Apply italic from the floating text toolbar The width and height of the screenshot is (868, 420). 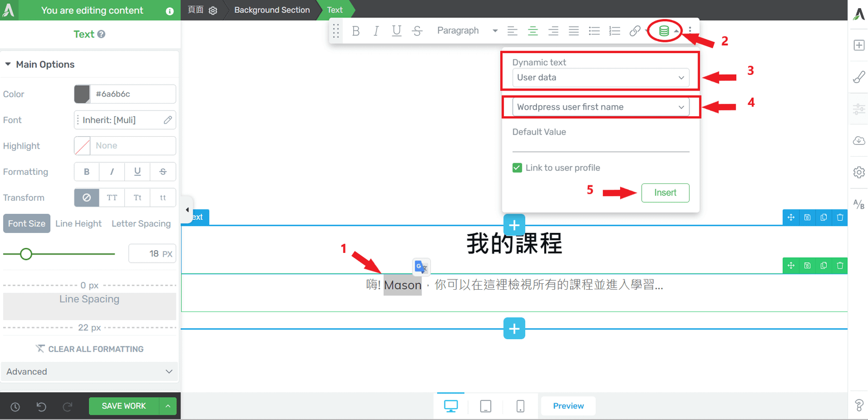(x=376, y=31)
